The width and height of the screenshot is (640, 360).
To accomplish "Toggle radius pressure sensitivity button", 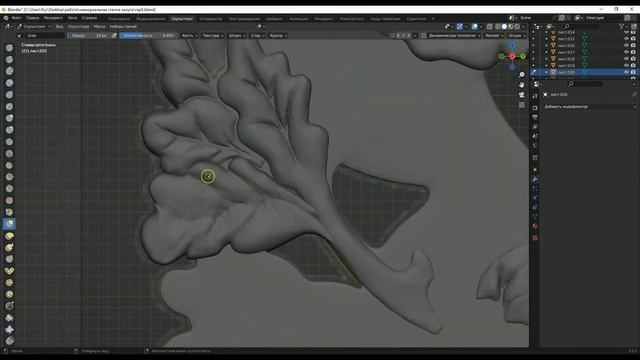I will pyautogui.click(x=114, y=36).
